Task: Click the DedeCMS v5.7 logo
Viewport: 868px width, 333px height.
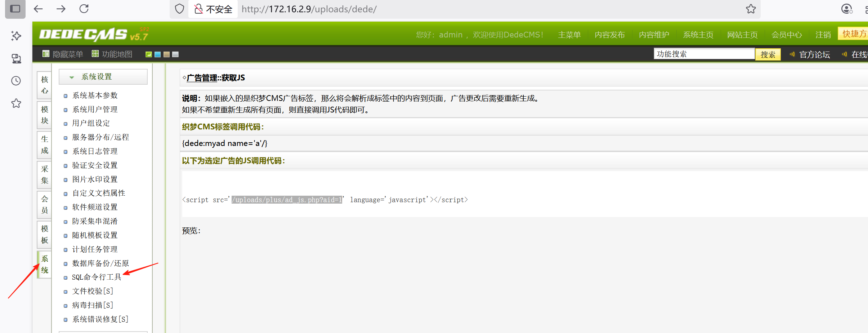Action: coord(94,35)
